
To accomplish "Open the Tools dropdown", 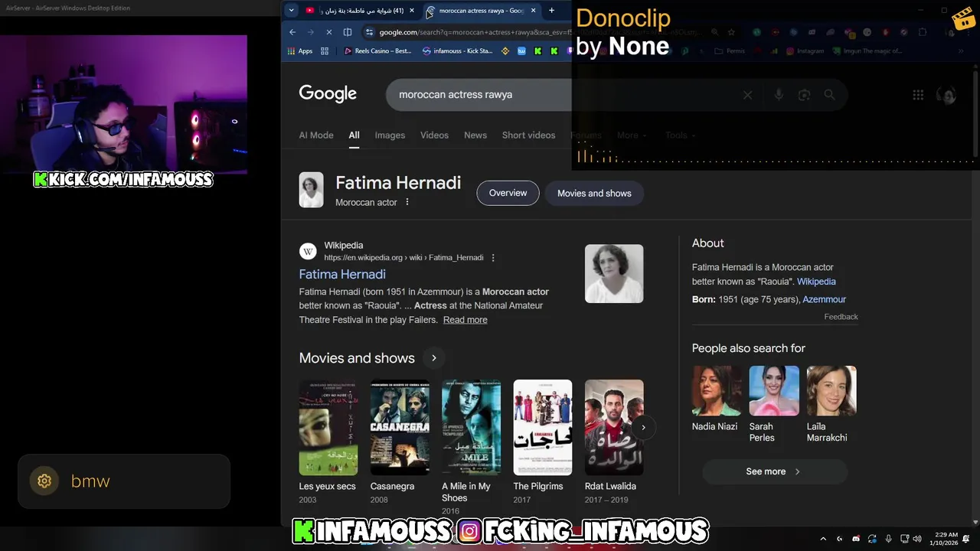I will (680, 135).
